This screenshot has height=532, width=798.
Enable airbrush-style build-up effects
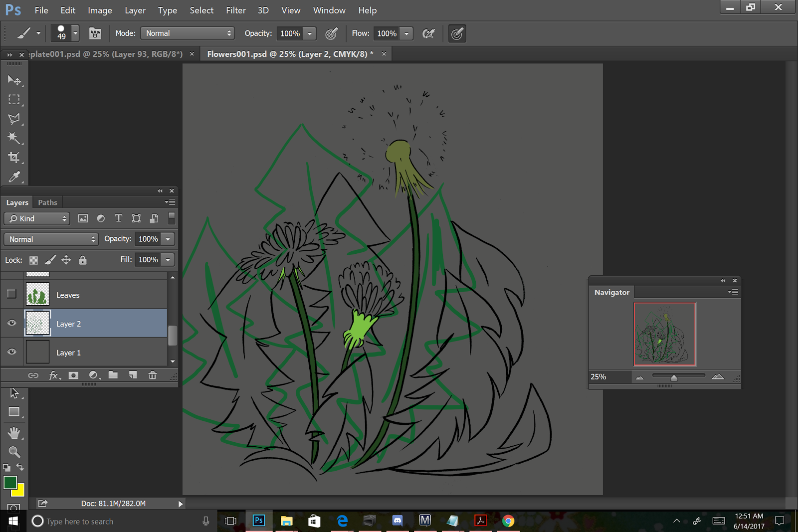pos(428,33)
